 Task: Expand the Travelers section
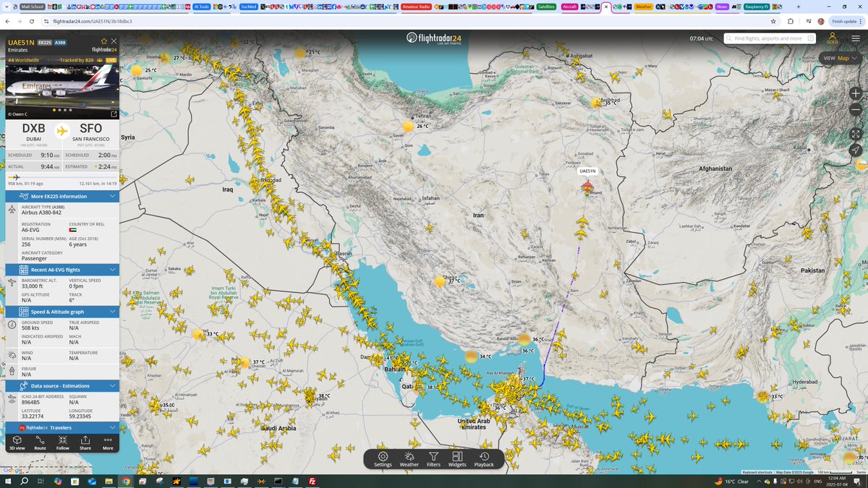pos(62,427)
